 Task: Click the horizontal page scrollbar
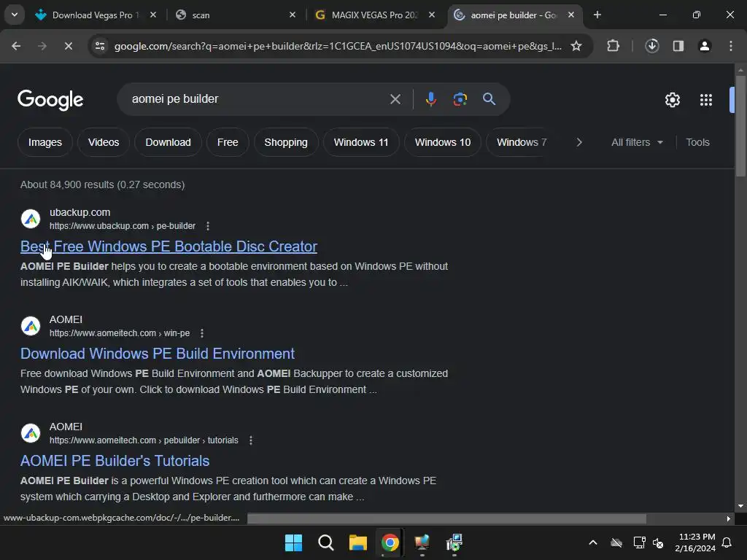click(446, 518)
